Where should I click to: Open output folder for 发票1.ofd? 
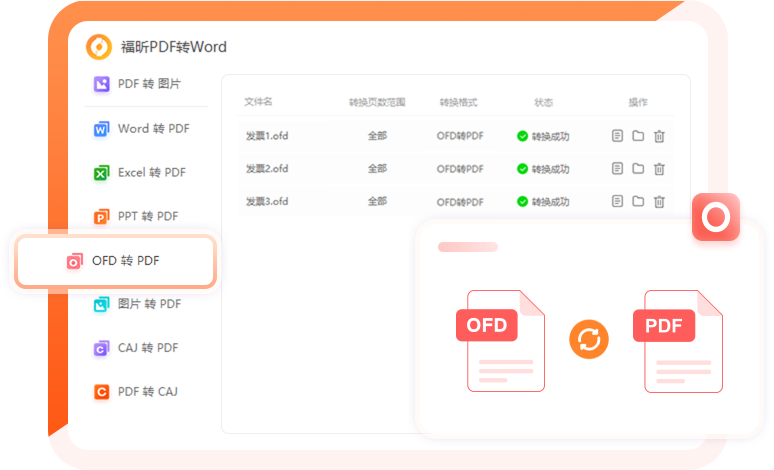pyautogui.click(x=638, y=136)
